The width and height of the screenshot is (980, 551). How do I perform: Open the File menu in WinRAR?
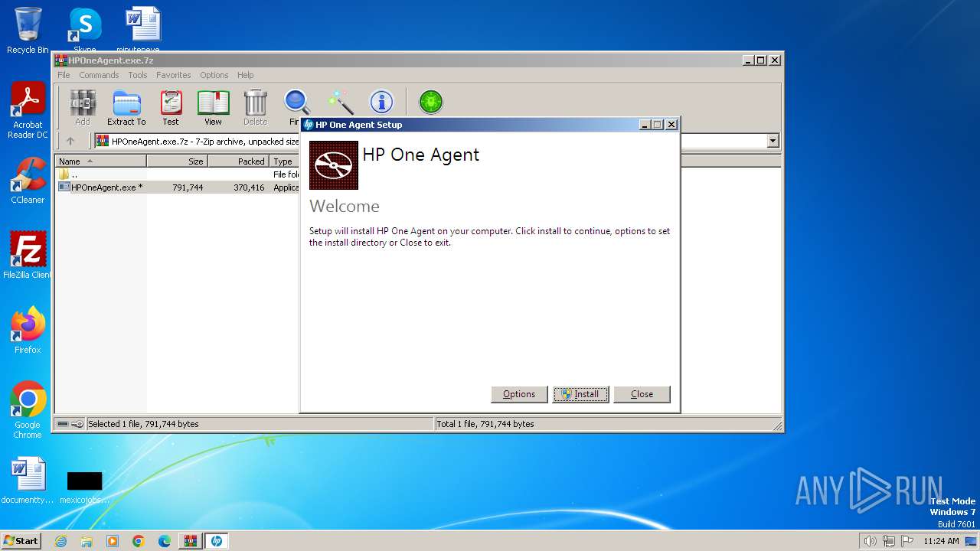click(x=64, y=75)
